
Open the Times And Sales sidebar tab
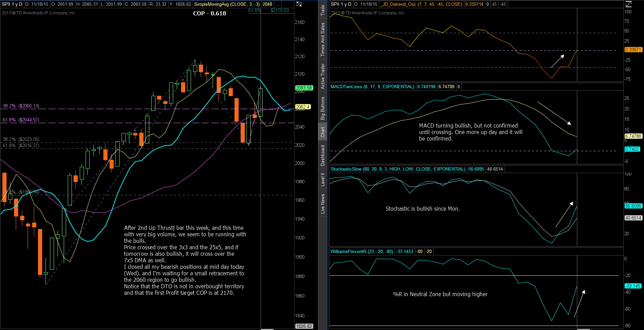click(x=323, y=39)
